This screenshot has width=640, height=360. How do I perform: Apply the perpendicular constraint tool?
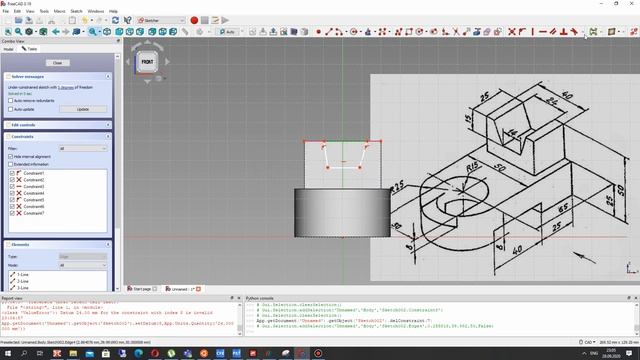[564, 31]
